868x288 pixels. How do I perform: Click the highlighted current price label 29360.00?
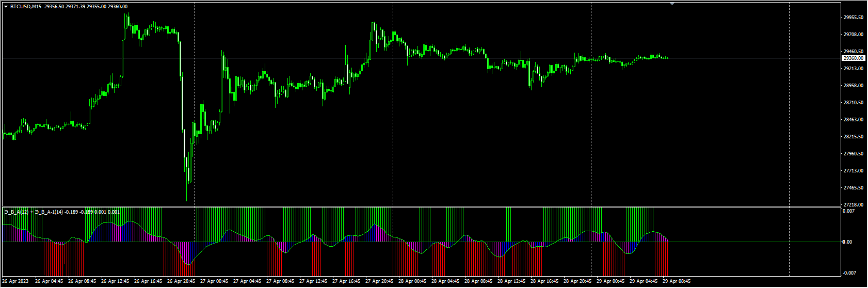(854, 58)
